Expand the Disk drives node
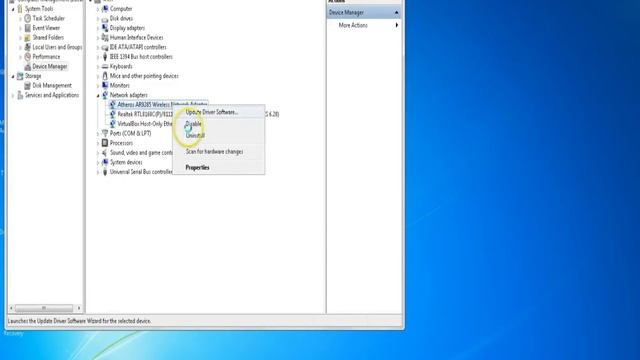This screenshot has width=640, height=360. 98,18
